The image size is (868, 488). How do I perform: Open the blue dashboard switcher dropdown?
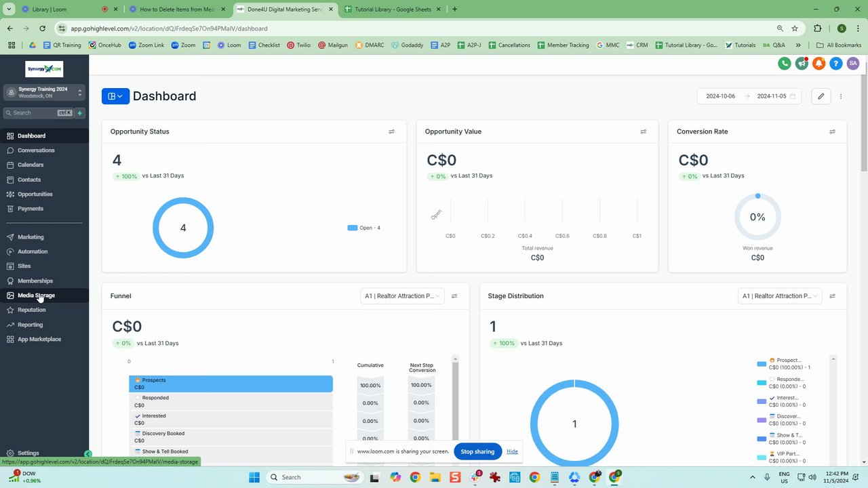pyautogui.click(x=115, y=96)
